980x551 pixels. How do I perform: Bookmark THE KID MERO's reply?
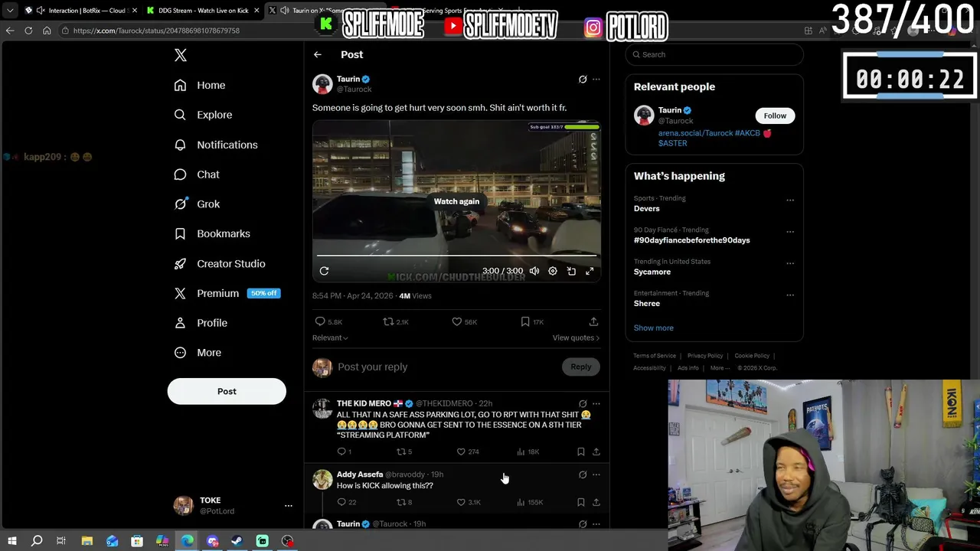point(581,452)
